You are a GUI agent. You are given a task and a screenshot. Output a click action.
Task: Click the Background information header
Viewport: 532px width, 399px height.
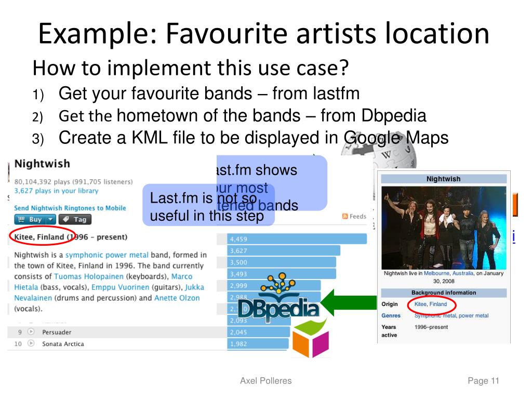tap(444, 292)
